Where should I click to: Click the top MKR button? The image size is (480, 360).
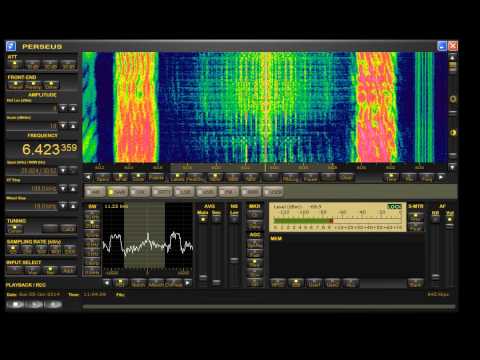point(255,214)
